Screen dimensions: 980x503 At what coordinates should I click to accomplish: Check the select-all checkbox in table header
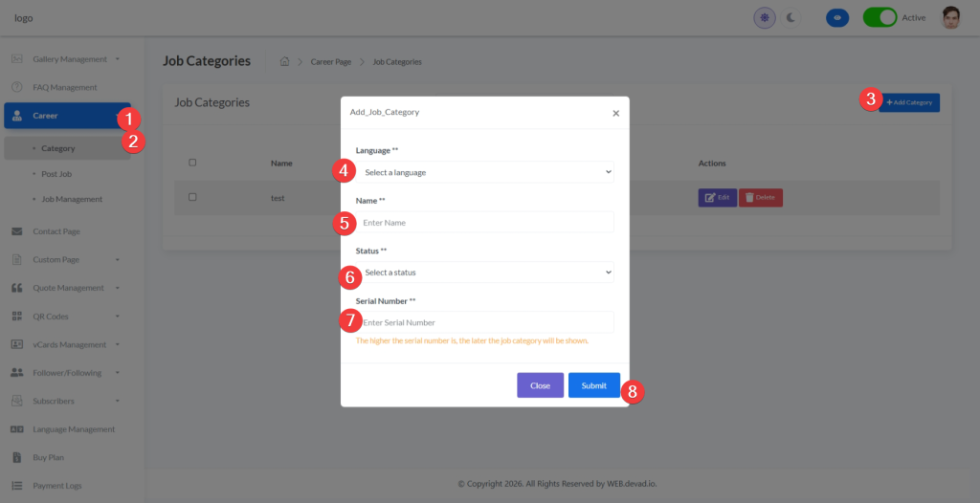click(x=192, y=163)
